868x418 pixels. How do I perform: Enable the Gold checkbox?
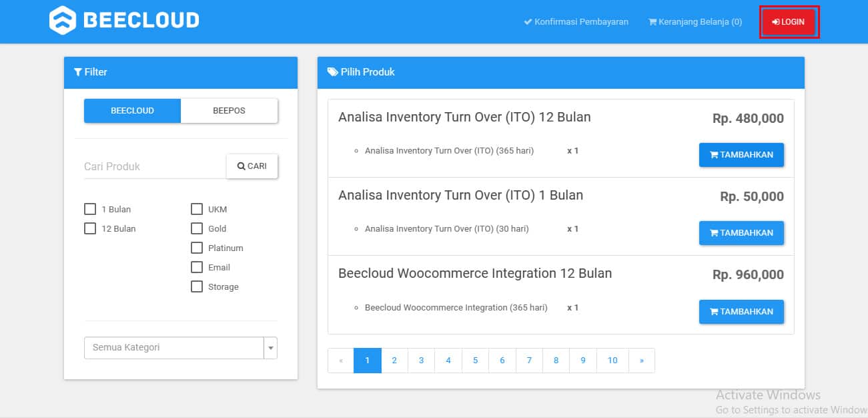point(197,228)
